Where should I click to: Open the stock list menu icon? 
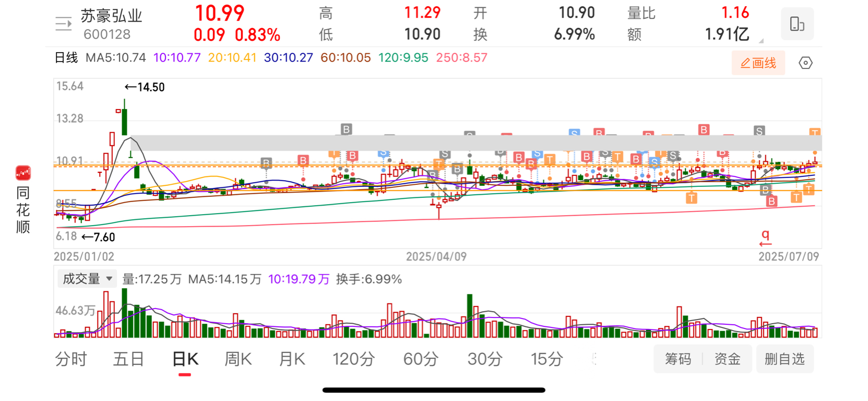[64, 24]
